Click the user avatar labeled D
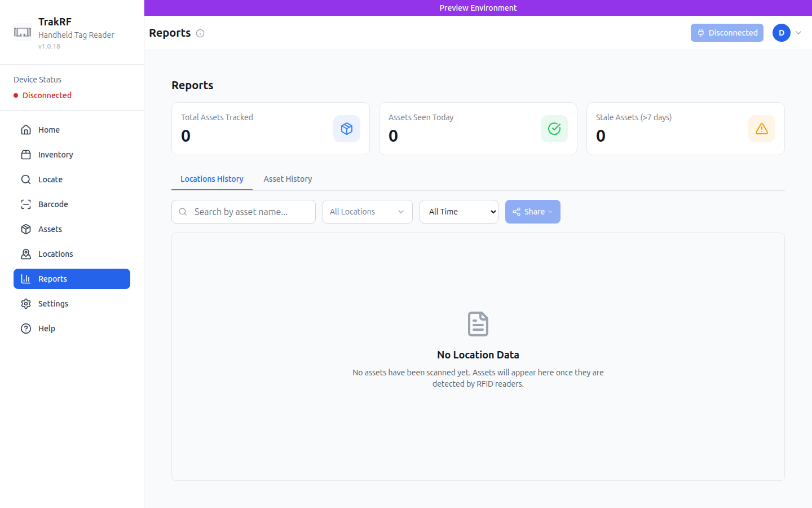This screenshot has height=508, width=812. click(x=781, y=33)
